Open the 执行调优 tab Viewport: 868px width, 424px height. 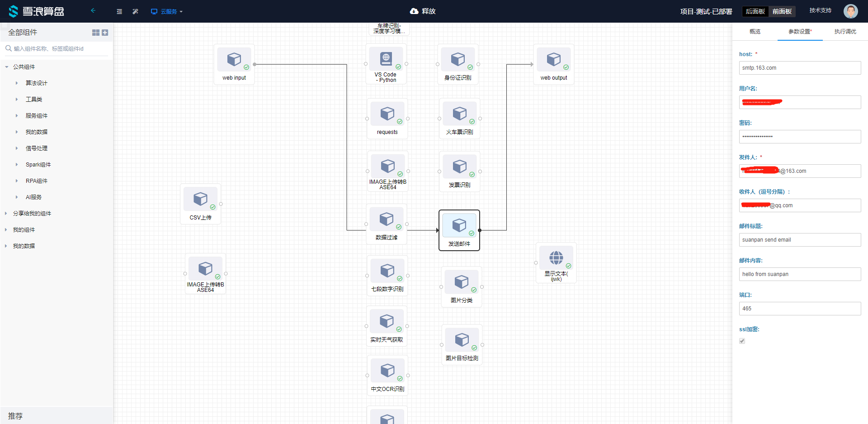coord(845,32)
